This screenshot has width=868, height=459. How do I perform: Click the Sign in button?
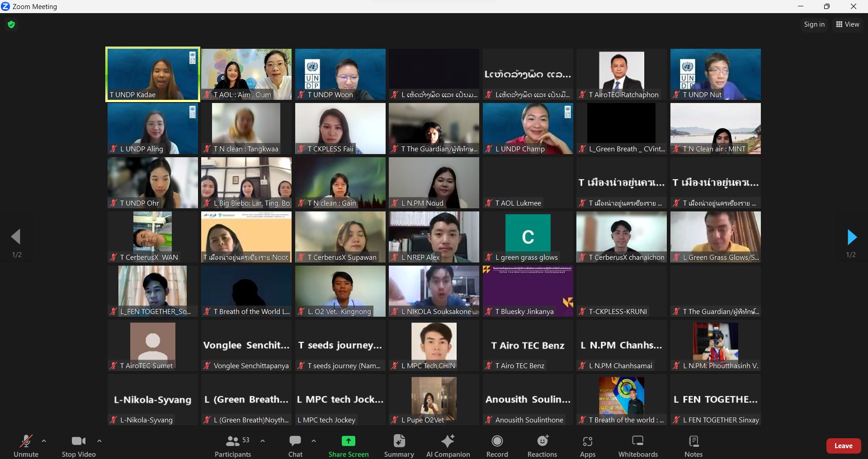pos(814,24)
